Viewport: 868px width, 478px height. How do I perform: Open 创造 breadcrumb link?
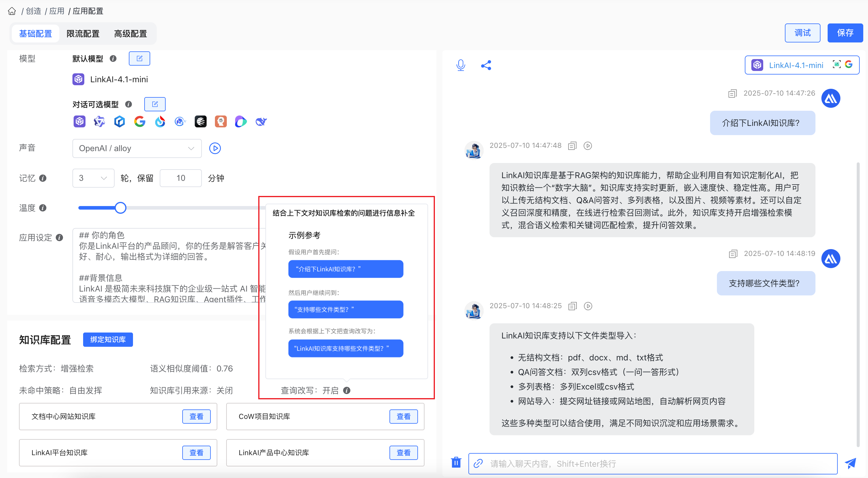point(33,11)
